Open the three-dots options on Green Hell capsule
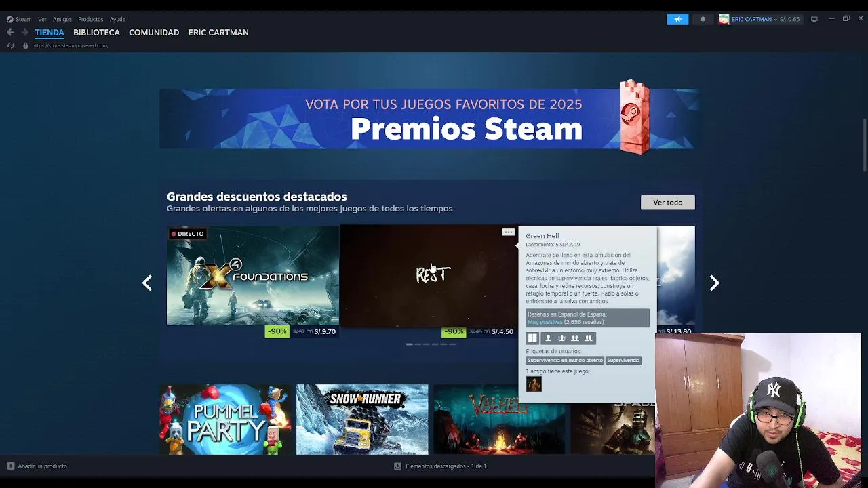 pos(508,232)
